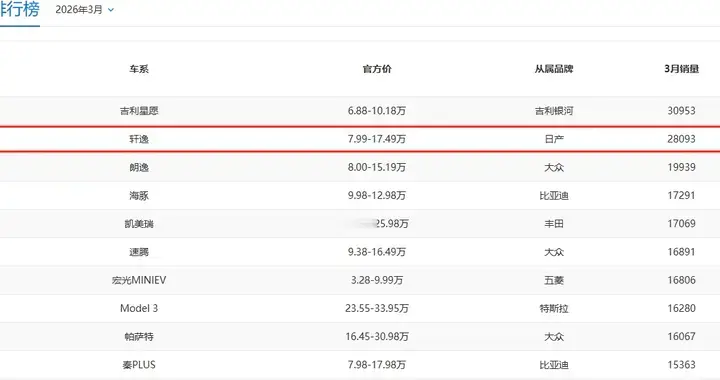Click the 特斯拉 brand cell
720x380 pixels.
(554, 308)
